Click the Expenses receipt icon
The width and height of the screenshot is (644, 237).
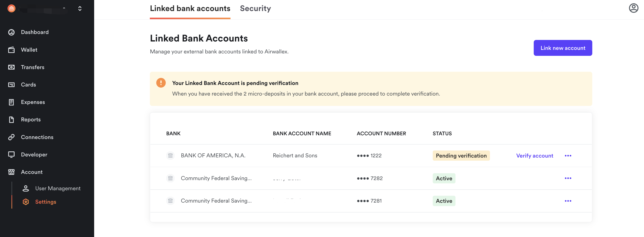click(11, 102)
